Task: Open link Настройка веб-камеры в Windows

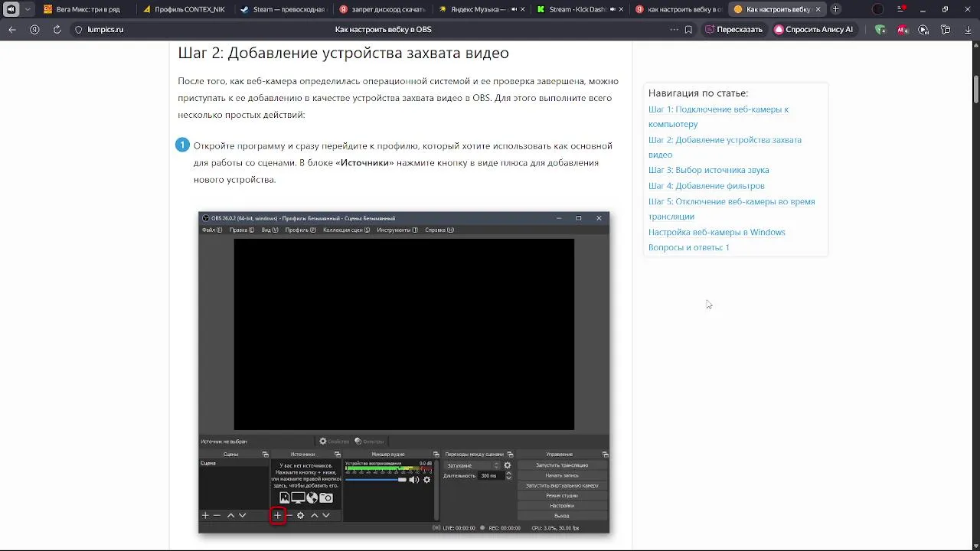Action: pos(717,232)
